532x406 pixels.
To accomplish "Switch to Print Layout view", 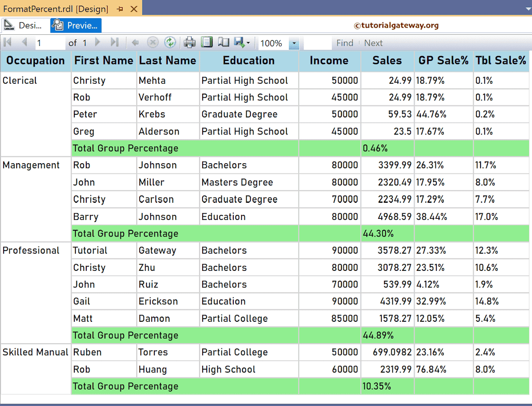I will coord(207,43).
